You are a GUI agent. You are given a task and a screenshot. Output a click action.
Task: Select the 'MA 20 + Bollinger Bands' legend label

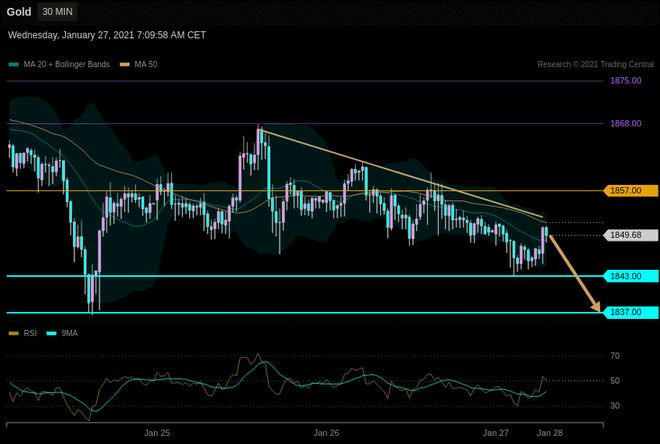(67, 64)
